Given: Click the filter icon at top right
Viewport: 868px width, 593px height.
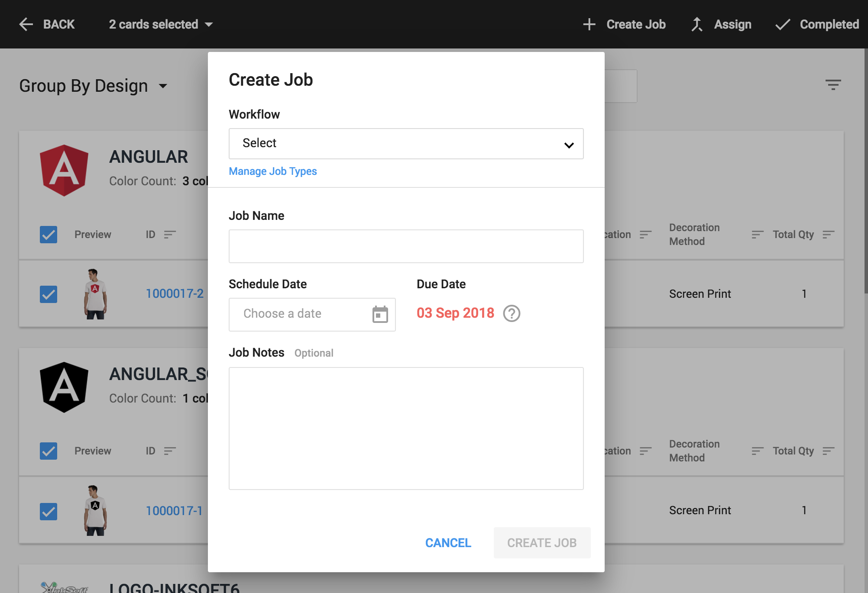Looking at the screenshot, I should point(833,85).
